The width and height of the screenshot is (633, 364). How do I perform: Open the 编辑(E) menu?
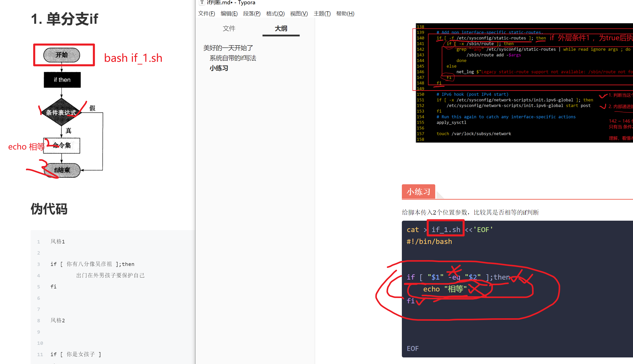(229, 14)
